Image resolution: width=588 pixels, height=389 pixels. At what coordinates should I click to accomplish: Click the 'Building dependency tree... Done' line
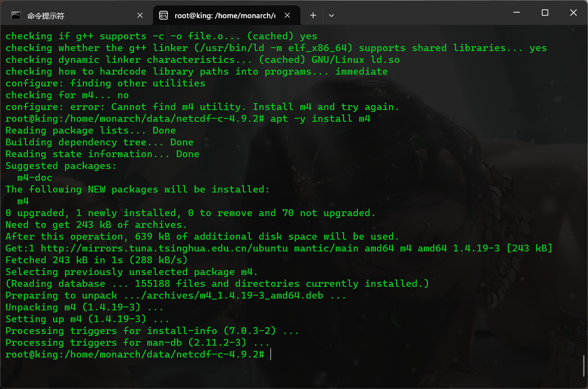pos(99,142)
